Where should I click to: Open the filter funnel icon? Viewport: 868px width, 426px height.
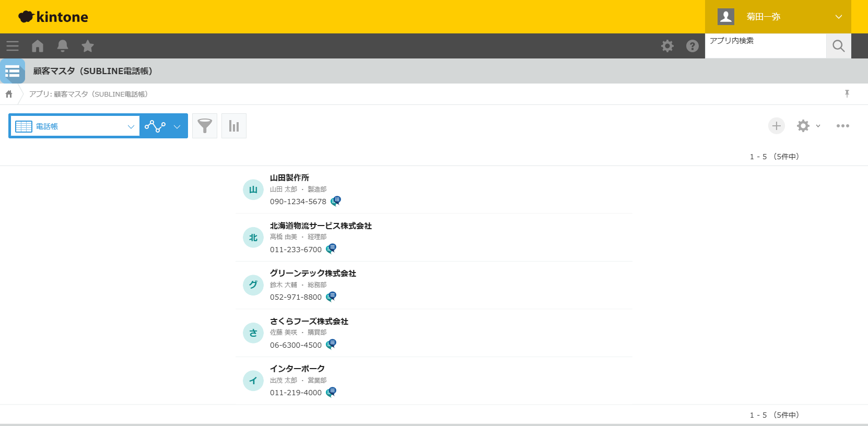(x=205, y=126)
